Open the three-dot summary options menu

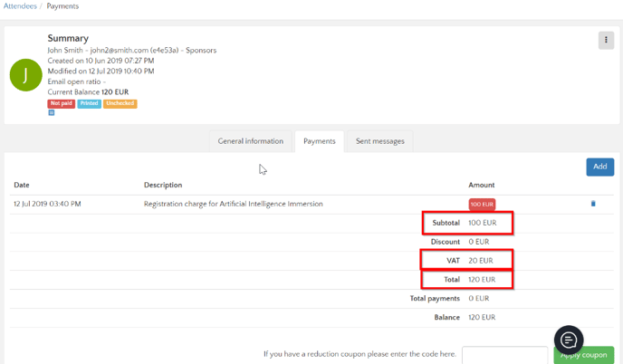[606, 41]
